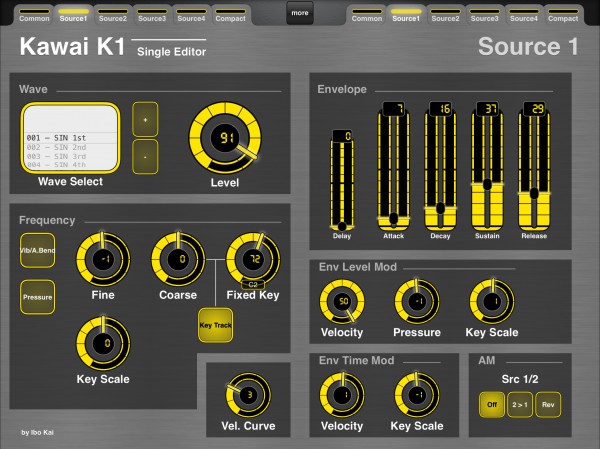Click the Delay envelope slider
600x449 pixels.
(x=342, y=186)
